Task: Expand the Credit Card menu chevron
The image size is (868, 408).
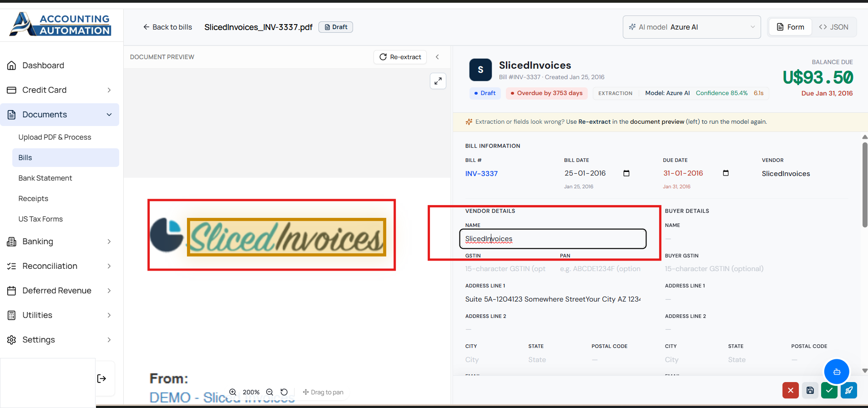Action: click(109, 90)
